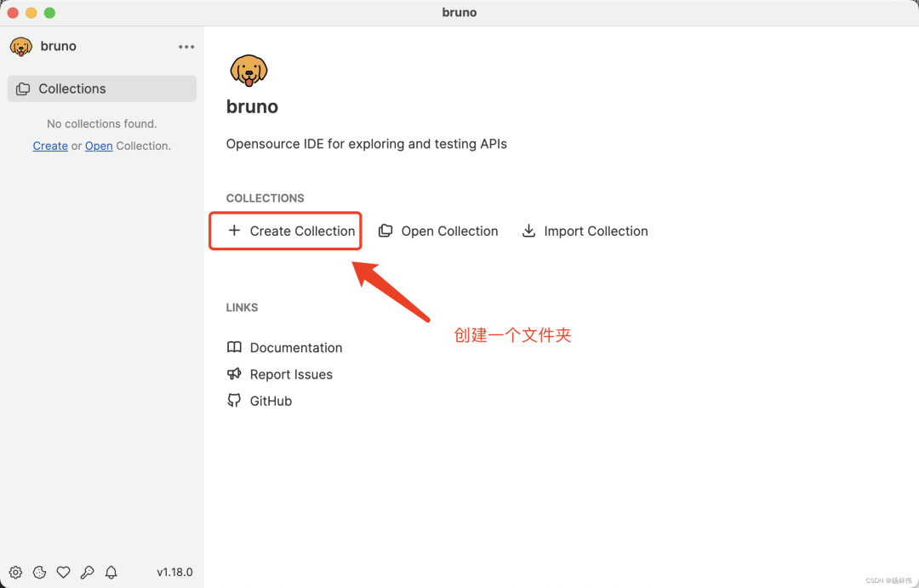Image resolution: width=919 pixels, height=588 pixels.
Task: Click the v1.18.0 version label
Action: pos(174,572)
